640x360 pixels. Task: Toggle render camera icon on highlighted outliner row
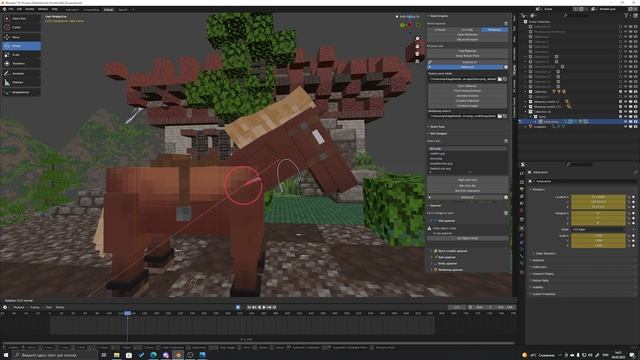click(635, 122)
